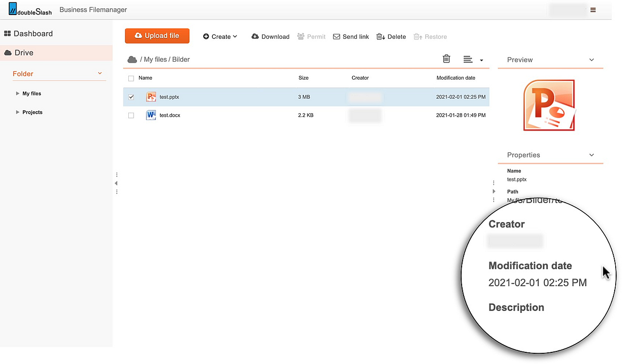Click the cloud icon in breadcrumb path
The width and height of the screenshot is (622, 364).
point(132,59)
